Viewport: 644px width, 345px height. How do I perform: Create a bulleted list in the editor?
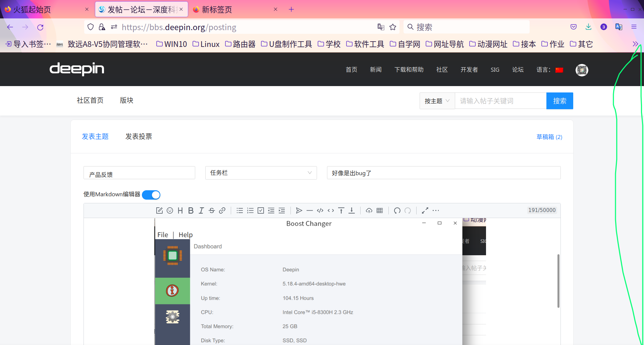[239, 210]
